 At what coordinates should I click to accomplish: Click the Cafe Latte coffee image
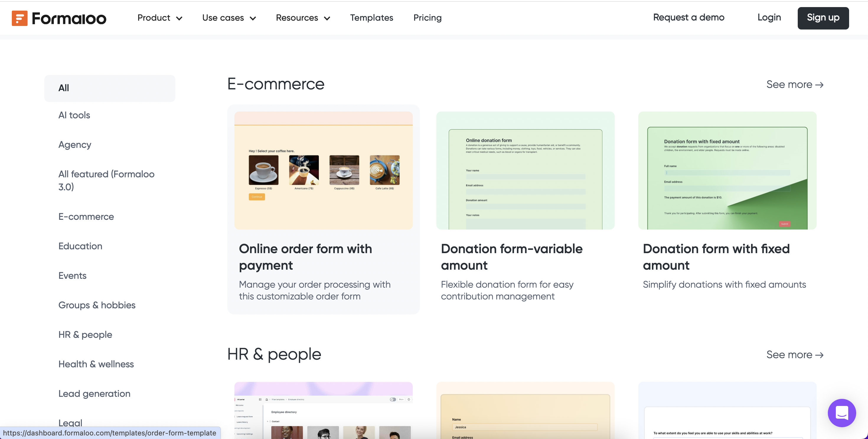[384, 170]
